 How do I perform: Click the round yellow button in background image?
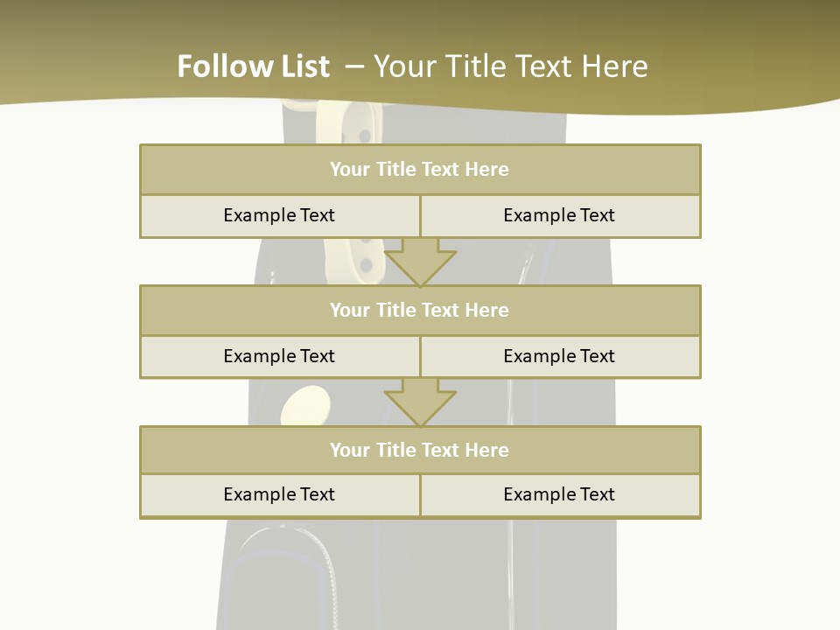(x=305, y=406)
